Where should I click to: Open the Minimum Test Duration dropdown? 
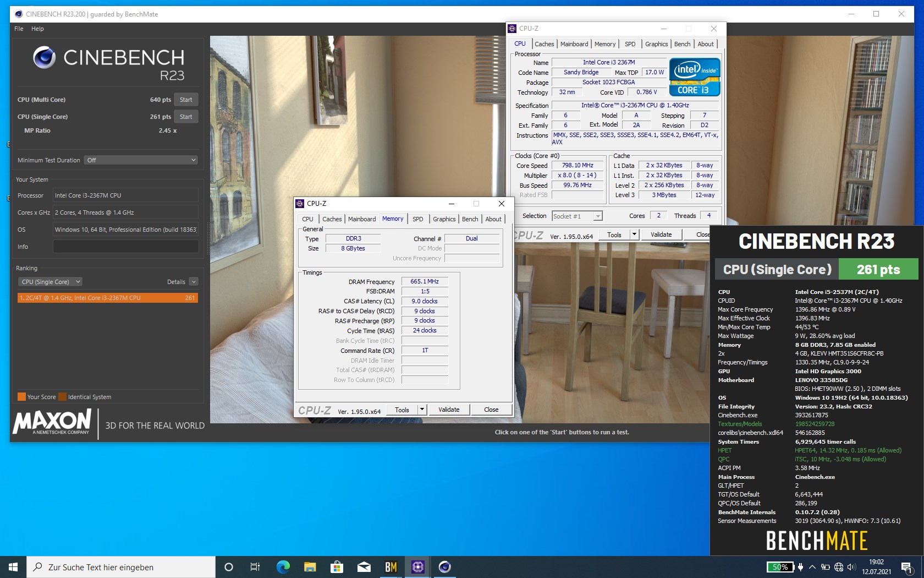pos(141,160)
